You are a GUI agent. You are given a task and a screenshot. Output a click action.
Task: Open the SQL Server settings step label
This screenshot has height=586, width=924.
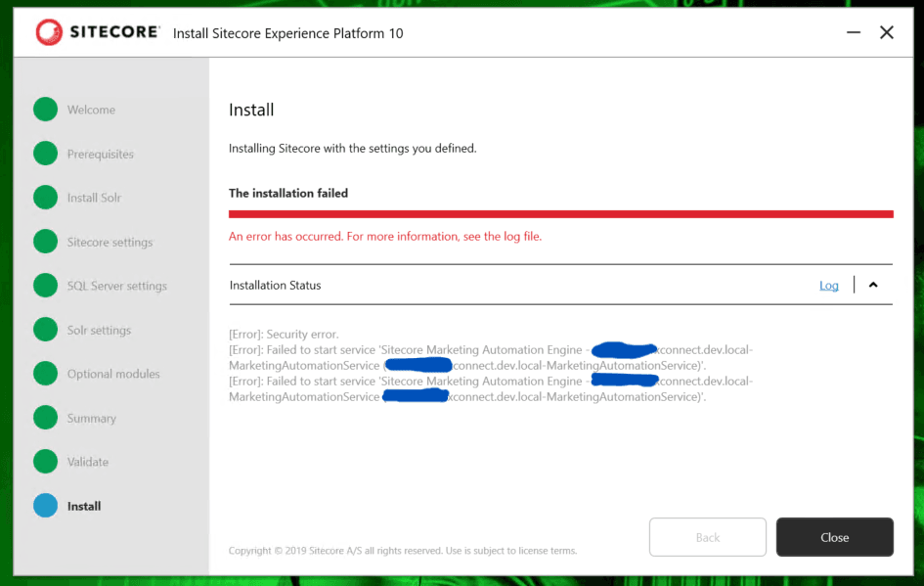coord(117,286)
